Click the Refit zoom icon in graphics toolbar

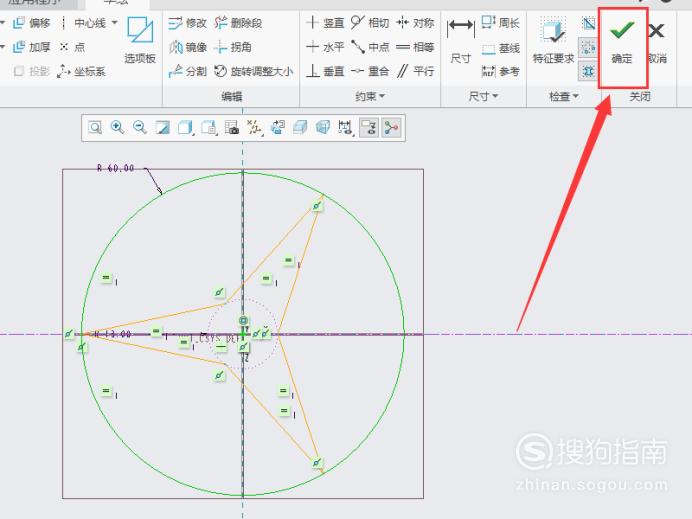(x=94, y=128)
